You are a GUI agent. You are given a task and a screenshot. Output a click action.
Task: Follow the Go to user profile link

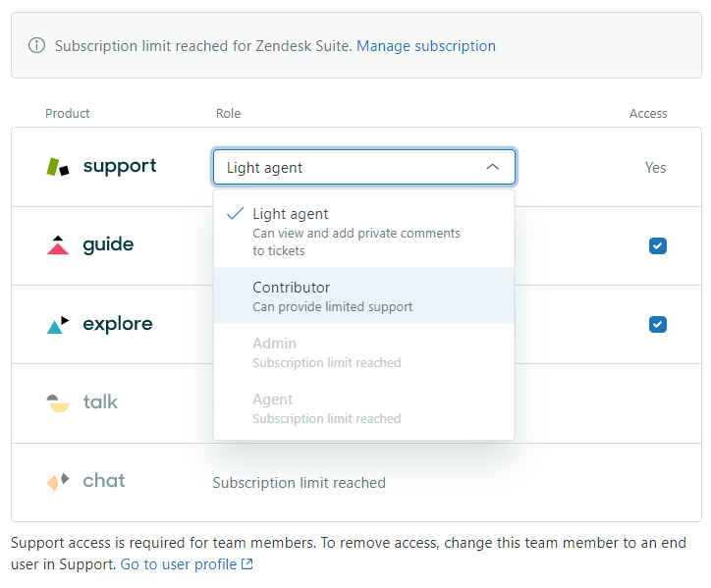click(x=179, y=564)
